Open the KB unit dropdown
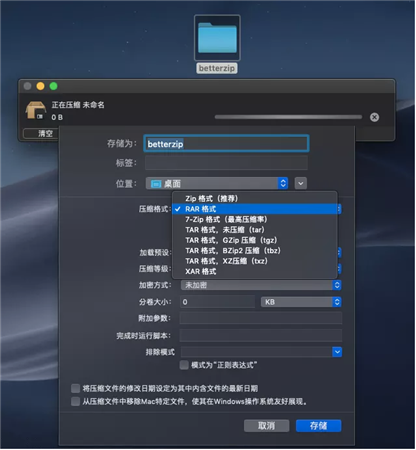 [301, 302]
